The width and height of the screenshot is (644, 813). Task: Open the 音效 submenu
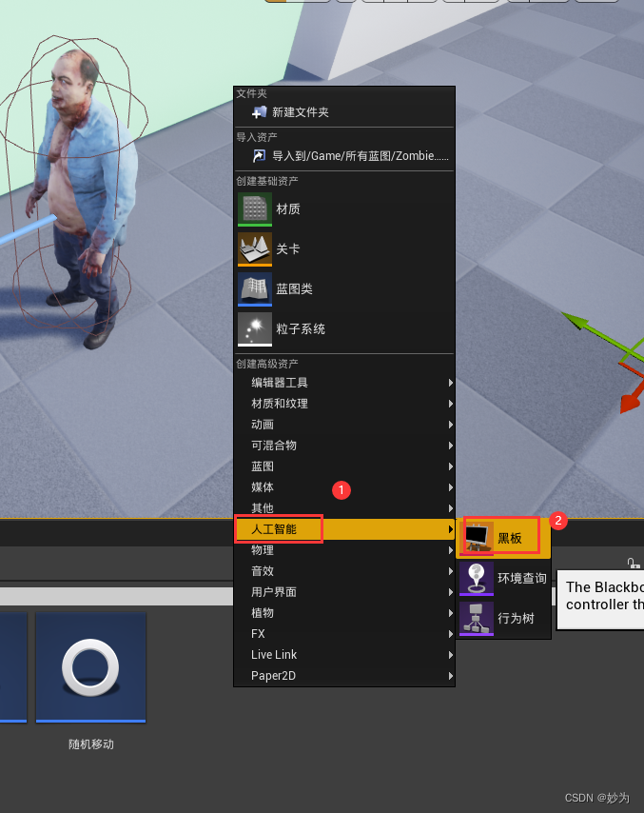(x=344, y=571)
